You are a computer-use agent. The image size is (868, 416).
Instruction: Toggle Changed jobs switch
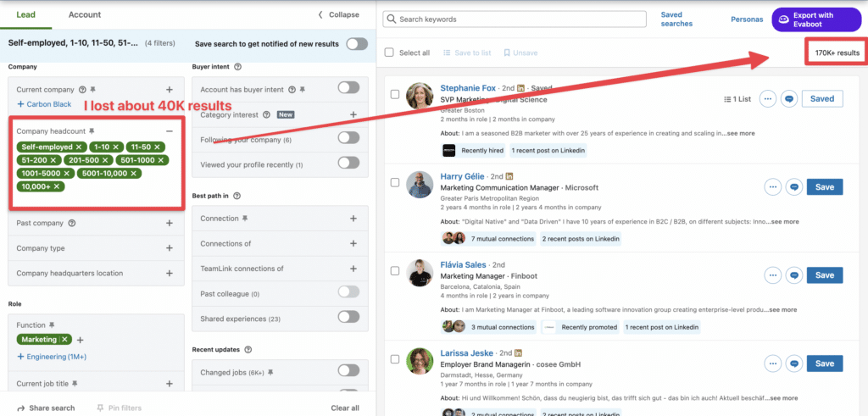(348, 370)
